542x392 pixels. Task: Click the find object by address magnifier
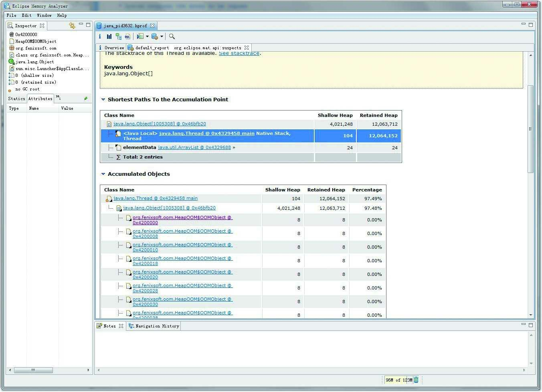coord(172,36)
